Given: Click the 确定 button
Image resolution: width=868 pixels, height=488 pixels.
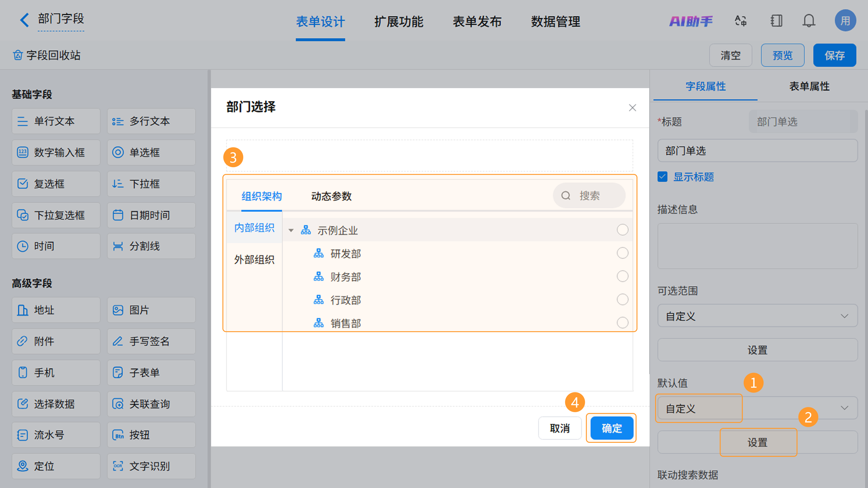Looking at the screenshot, I should point(612,428).
